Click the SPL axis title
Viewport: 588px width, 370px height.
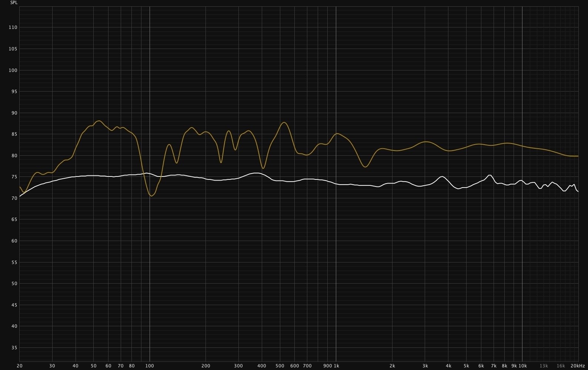(x=14, y=3)
